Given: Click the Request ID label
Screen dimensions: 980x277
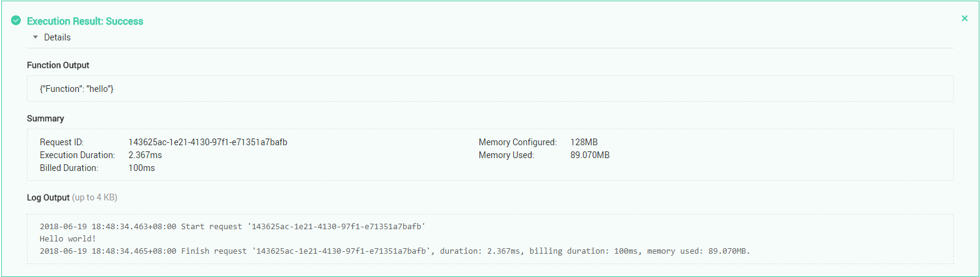Looking at the screenshot, I should pyautogui.click(x=61, y=142).
